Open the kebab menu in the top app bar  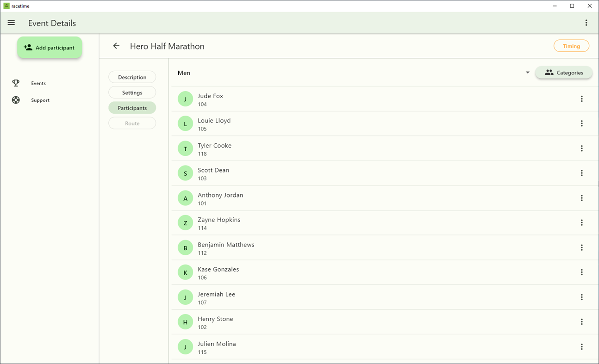click(x=587, y=22)
